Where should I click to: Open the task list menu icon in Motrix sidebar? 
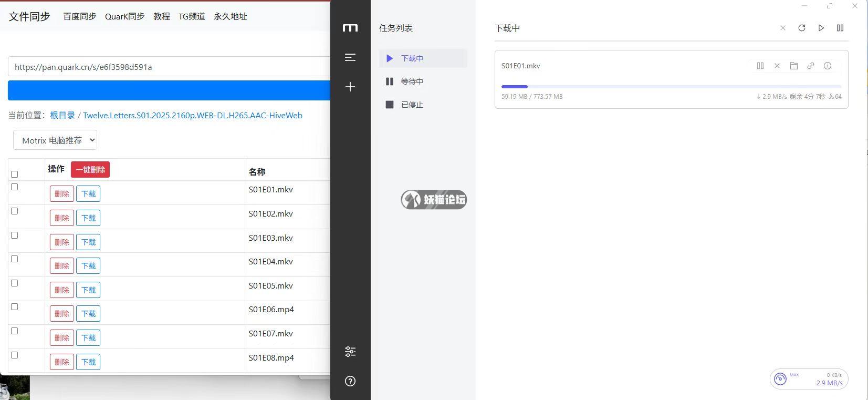[350, 57]
